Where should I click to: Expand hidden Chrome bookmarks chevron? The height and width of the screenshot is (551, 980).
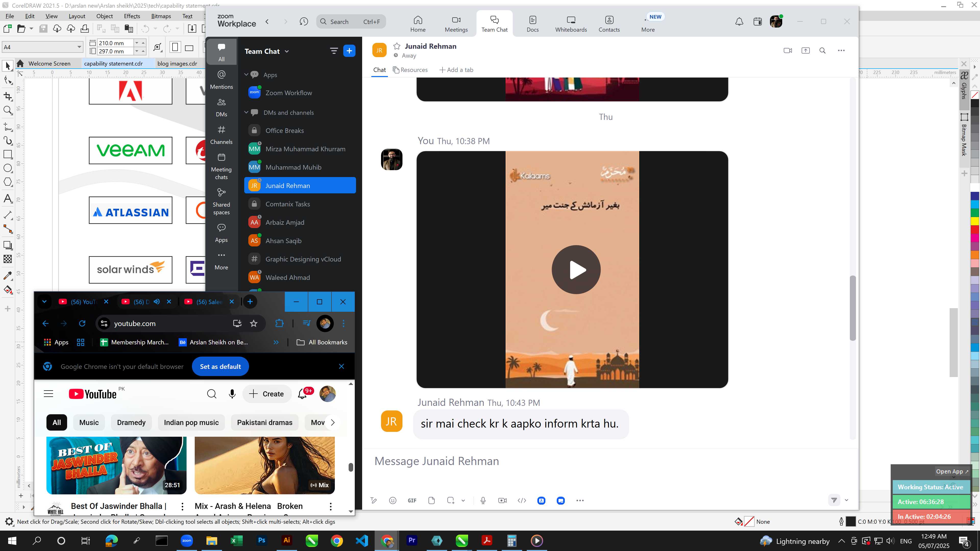pyautogui.click(x=276, y=342)
